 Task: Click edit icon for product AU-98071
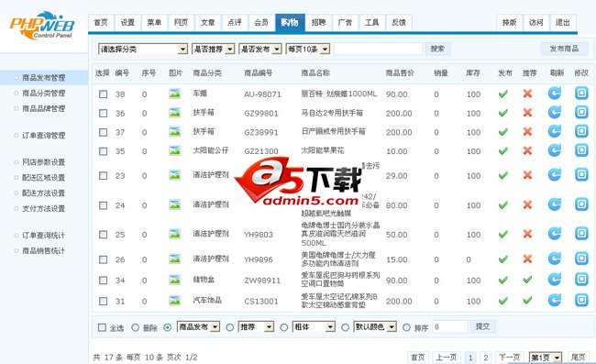tap(581, 94)
